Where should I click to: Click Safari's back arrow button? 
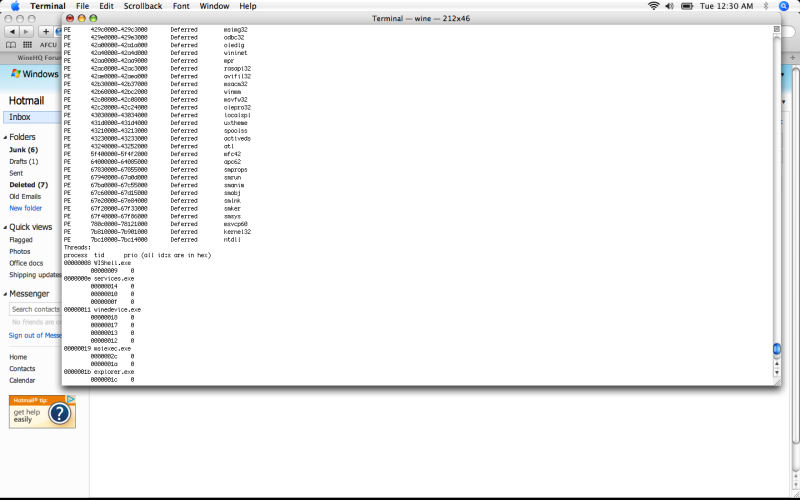tap(13, 32)
